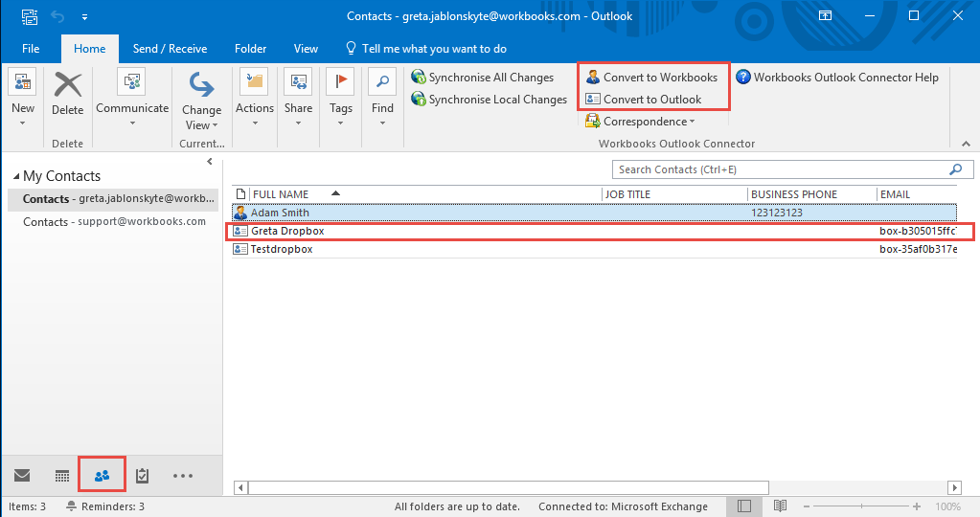This screenshot has height=517, width=980.
Task: Click the send/receive quick access icon
Action: [x=30, y=16]
